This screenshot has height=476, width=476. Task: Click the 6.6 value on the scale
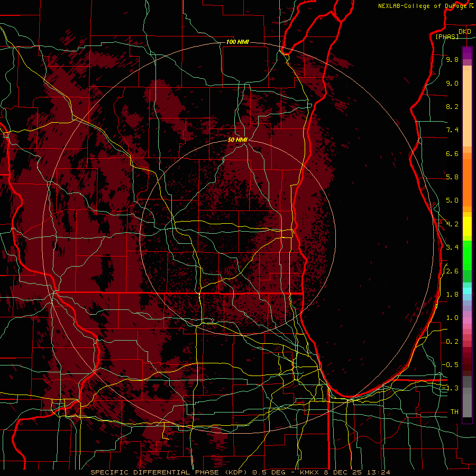[x=452, y=153]
